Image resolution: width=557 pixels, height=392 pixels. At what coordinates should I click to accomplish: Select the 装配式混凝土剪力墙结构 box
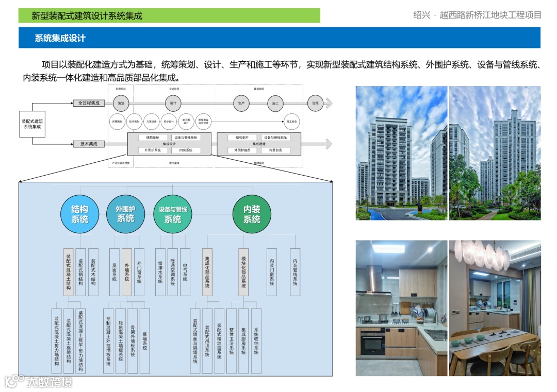pyautogui.click(x=56, y=341)
